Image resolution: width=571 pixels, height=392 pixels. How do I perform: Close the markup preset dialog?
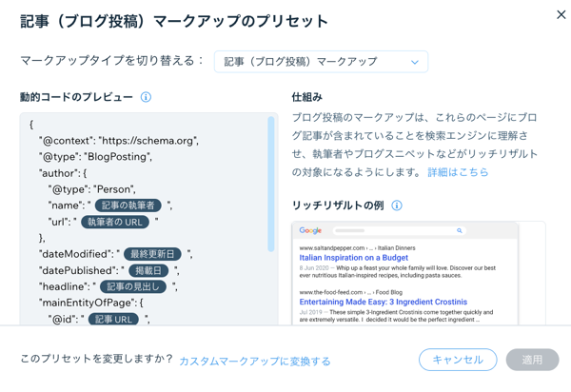tap(561, 15)
